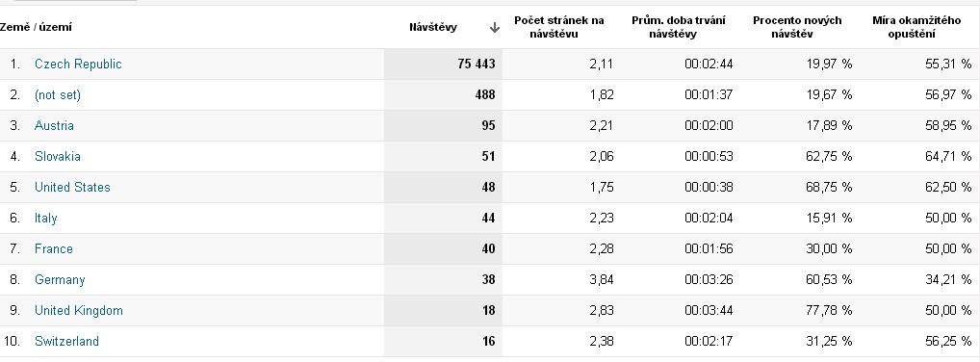Open the (not set) entry link
The width and height of the screenshot is (980, 362).
(x=58, y=95)
